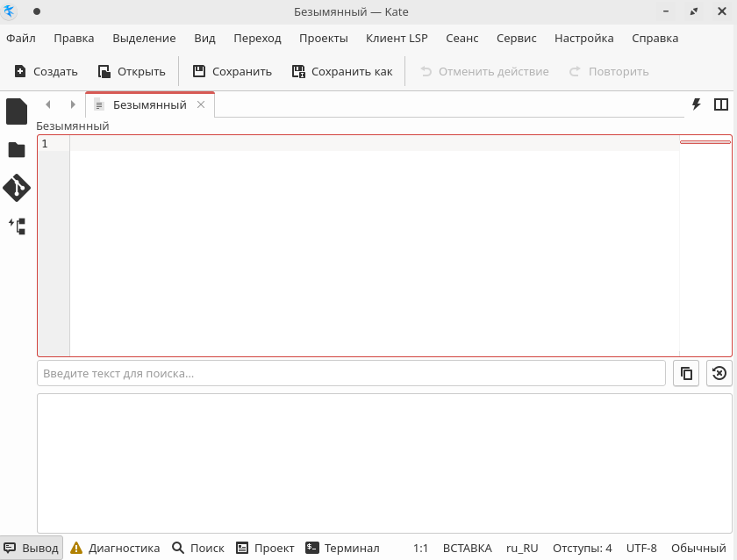The height and width of the screenshot is (560, 737).
Task: Click the copy output icon button
Action: pyautogui.click(x=686, y=373)
